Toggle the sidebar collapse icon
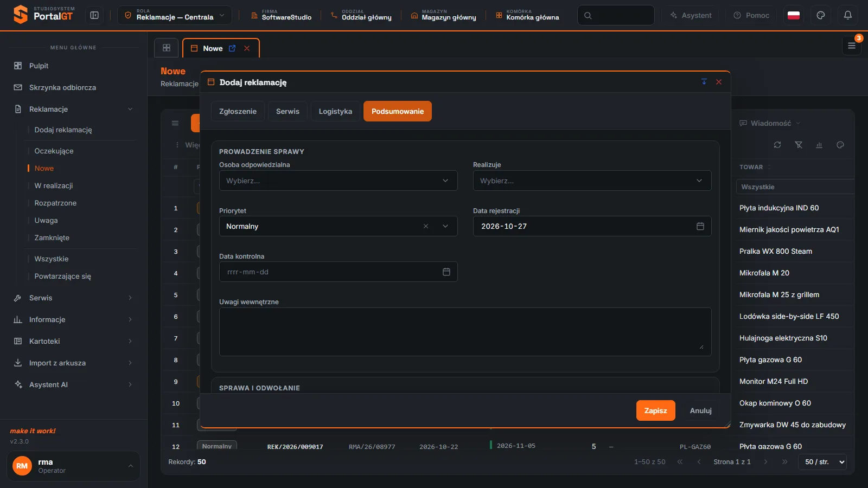Image resolution: width=868 pixels, height=488 pixels. coord(94,15)
